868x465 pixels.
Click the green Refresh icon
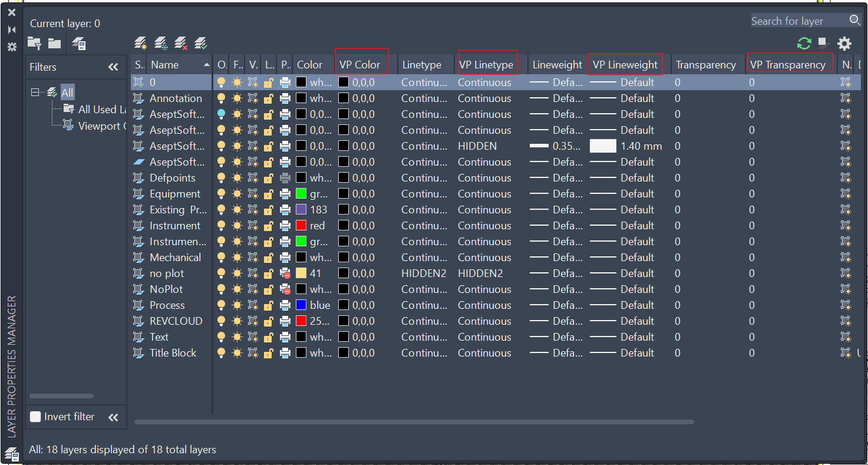click(x=804, y=43)
